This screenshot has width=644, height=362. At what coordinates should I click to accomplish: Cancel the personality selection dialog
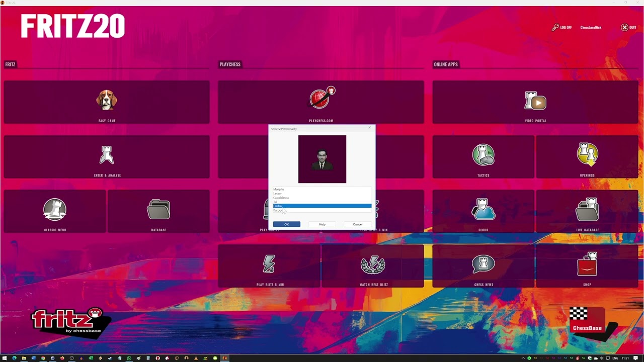[x=357, y=224]
